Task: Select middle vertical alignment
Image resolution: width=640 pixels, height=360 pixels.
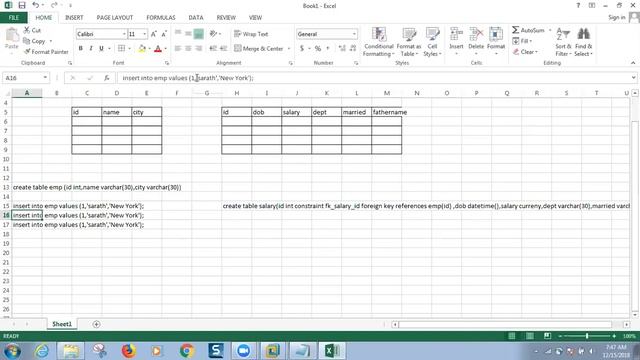Action: tap(188, 34)
